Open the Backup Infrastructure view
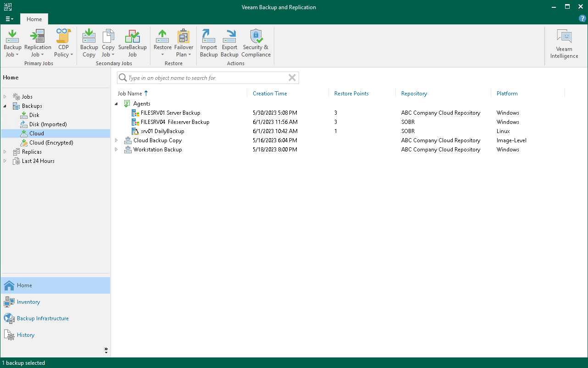 click(x=43, y=318)
